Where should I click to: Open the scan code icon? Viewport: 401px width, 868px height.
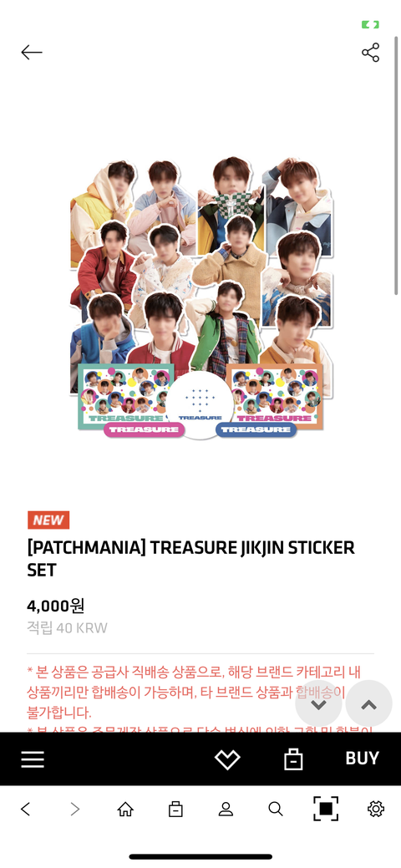[x=326, y=809]
